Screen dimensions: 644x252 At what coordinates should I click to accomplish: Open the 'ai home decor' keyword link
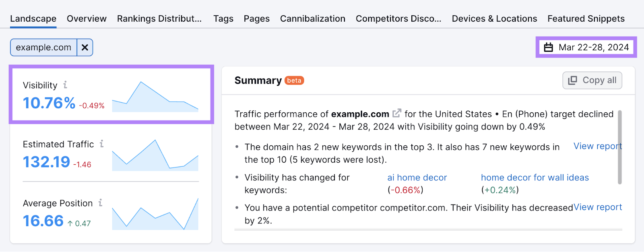tap(417, 177)
